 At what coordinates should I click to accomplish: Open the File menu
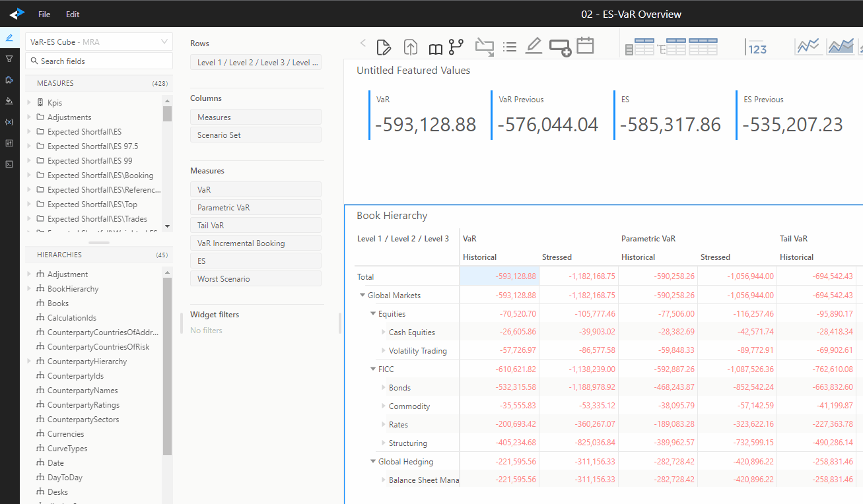coord(44,14)
